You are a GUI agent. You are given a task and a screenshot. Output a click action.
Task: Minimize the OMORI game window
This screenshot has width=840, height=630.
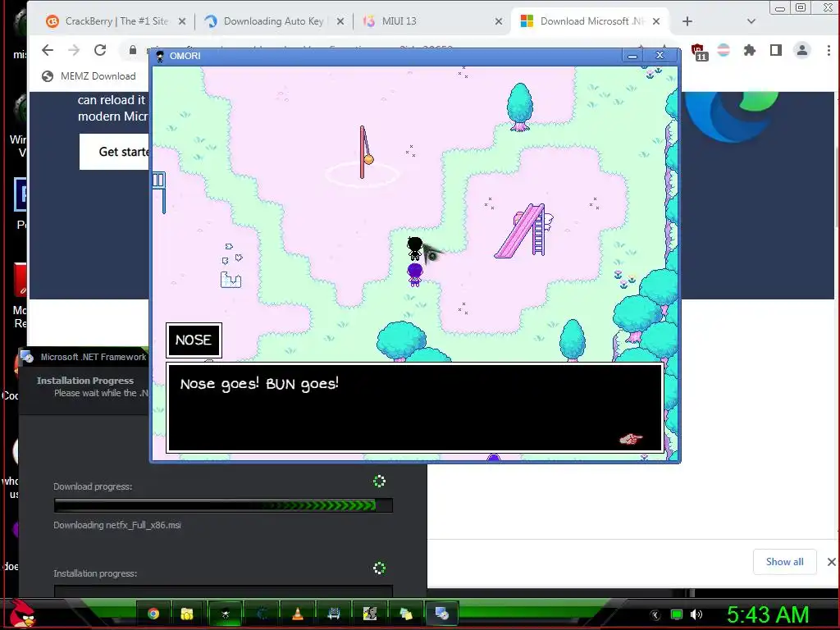(x=632, y=56)
